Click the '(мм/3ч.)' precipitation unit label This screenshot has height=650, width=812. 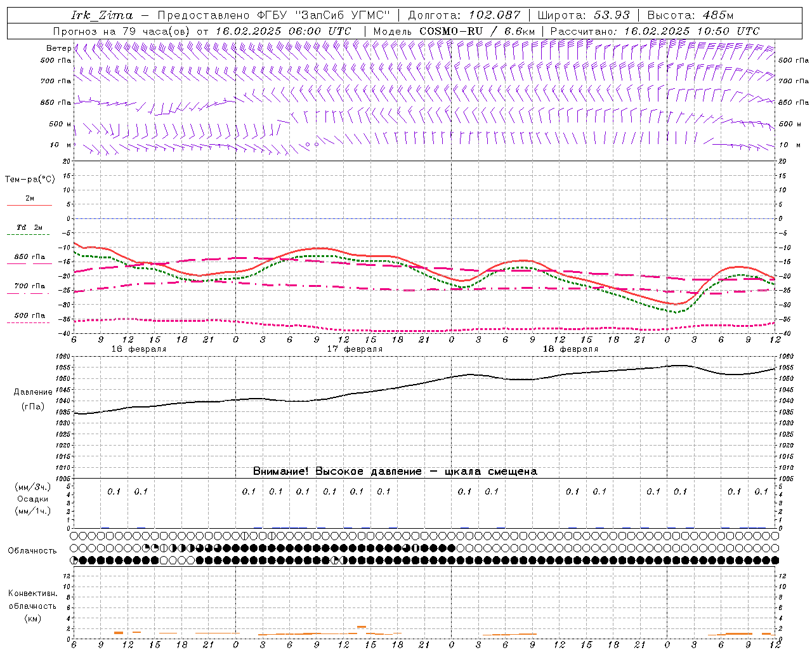(33, 487)
